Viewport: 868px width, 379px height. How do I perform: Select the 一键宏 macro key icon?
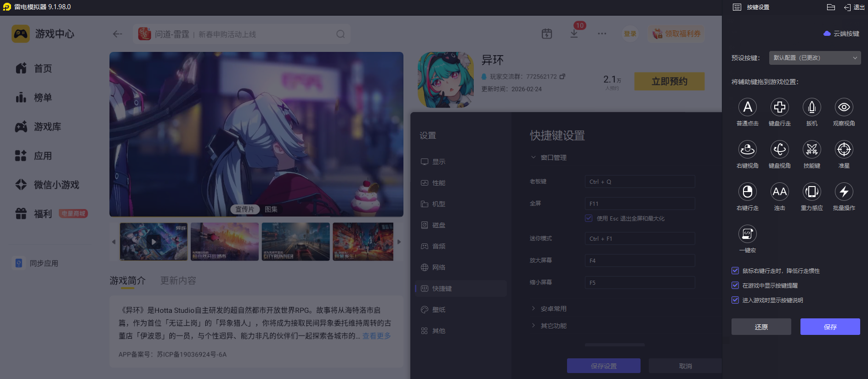pyautogui.click(x=748, y=234)
